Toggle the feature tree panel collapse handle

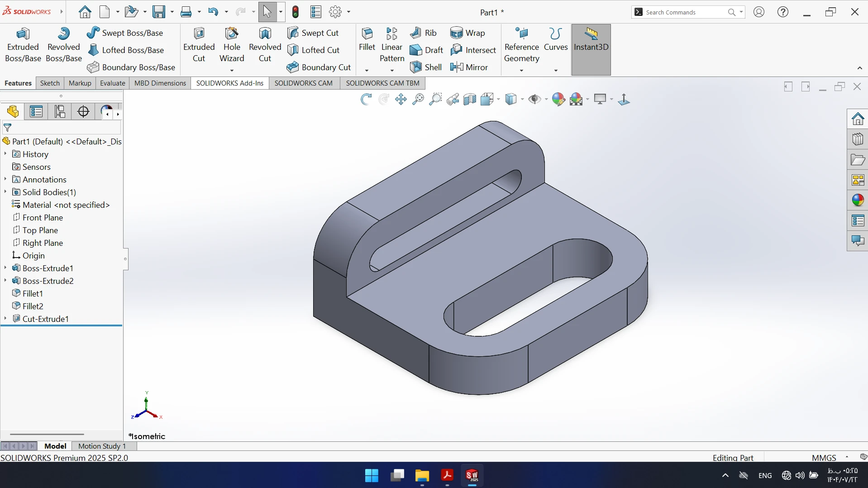pyautogui.click(x=125, y=259)
